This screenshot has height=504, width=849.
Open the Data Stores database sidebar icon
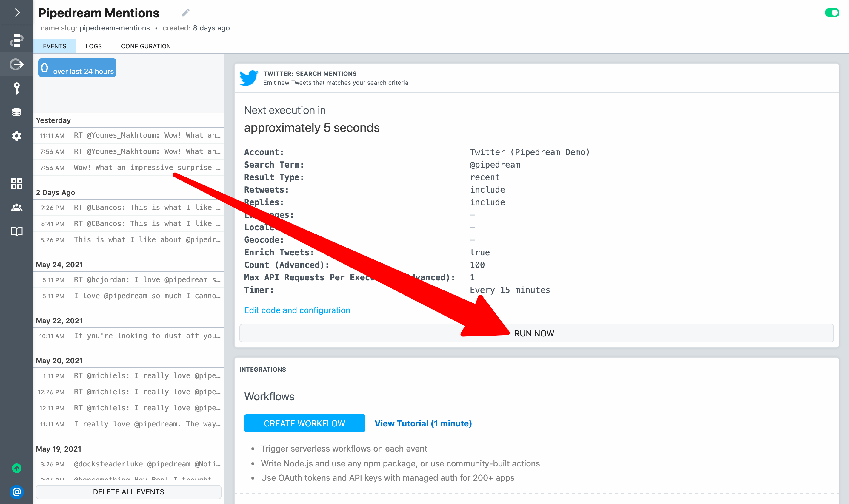click(x=16, y=112)
